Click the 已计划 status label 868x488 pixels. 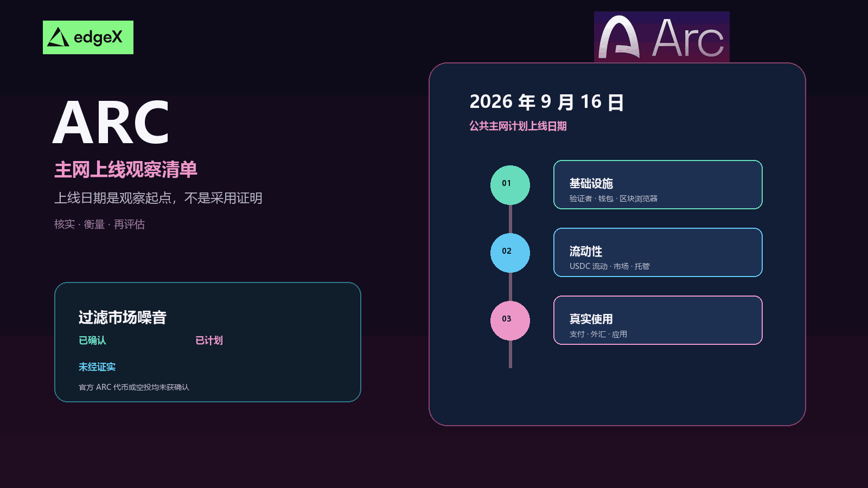[209, 340]
